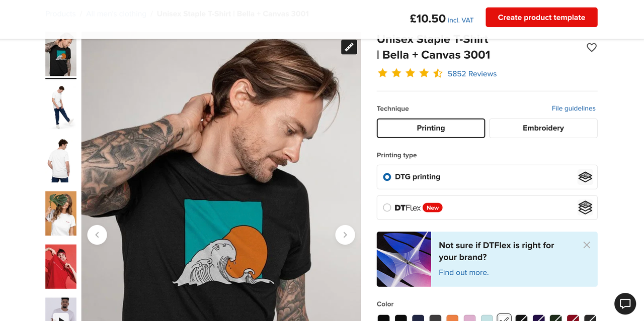Select the DTFlex radio option
The width and height of the screenshot is (644, 321).
(x=387, y=207)
